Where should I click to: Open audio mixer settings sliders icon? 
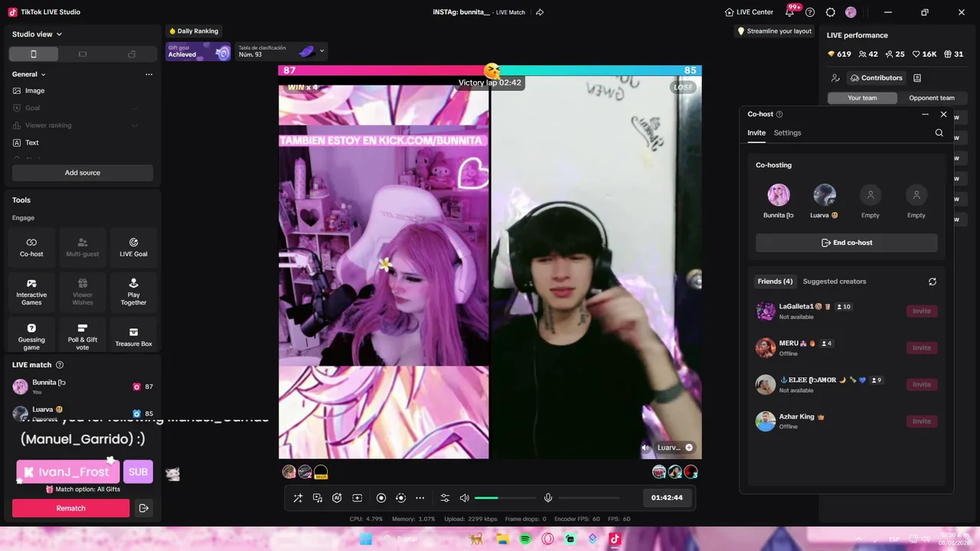coord(445,498)
